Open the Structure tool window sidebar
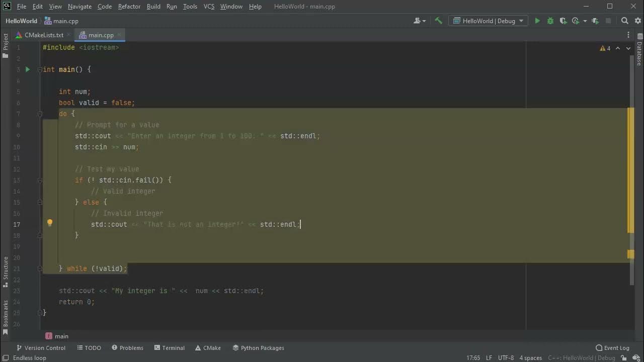The image size is (644, 362). click(6, 271)
